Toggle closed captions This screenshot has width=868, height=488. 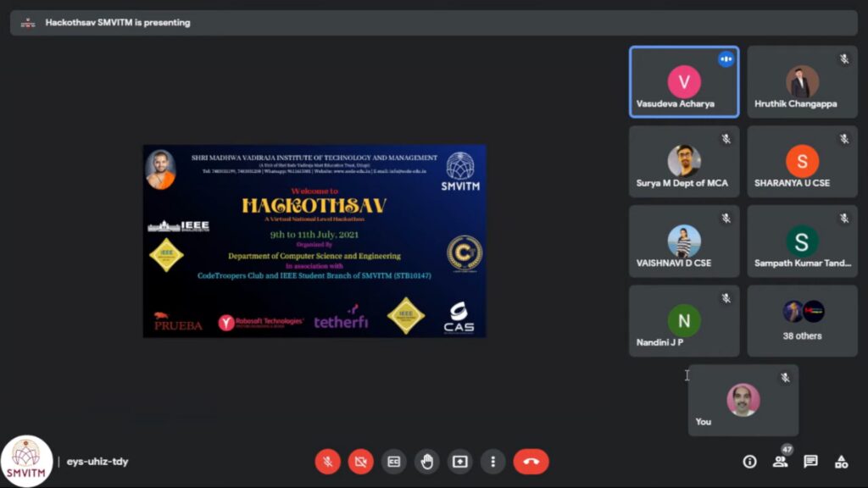pyautogui.click(x=393, y=462)
